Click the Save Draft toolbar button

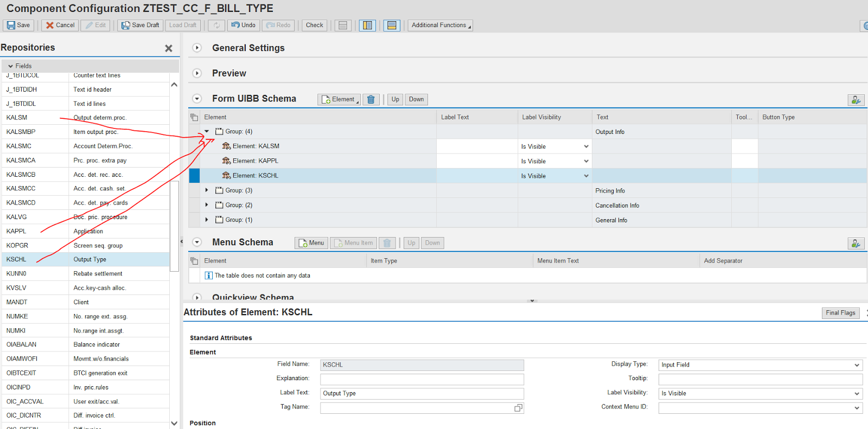point(140,25)
